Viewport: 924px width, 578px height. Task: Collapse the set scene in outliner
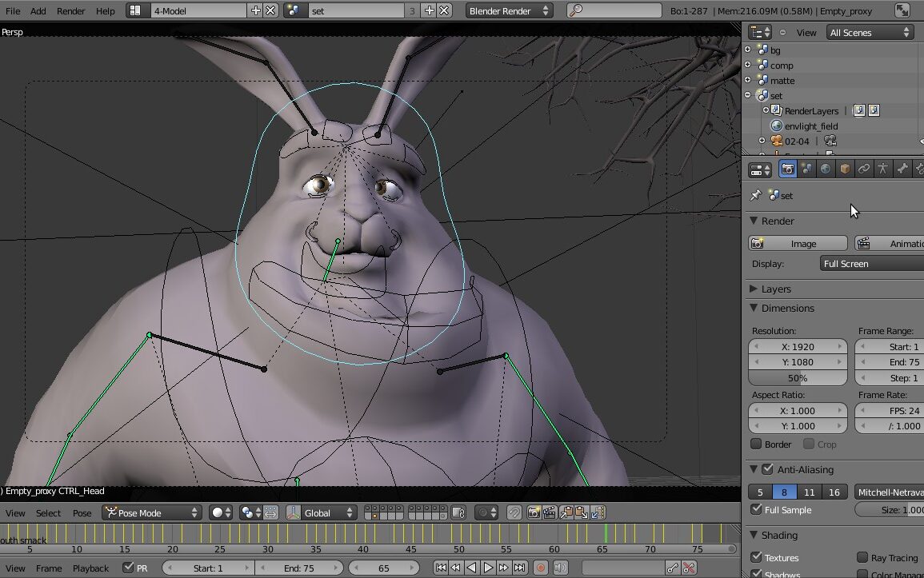[x=748, y=95]
